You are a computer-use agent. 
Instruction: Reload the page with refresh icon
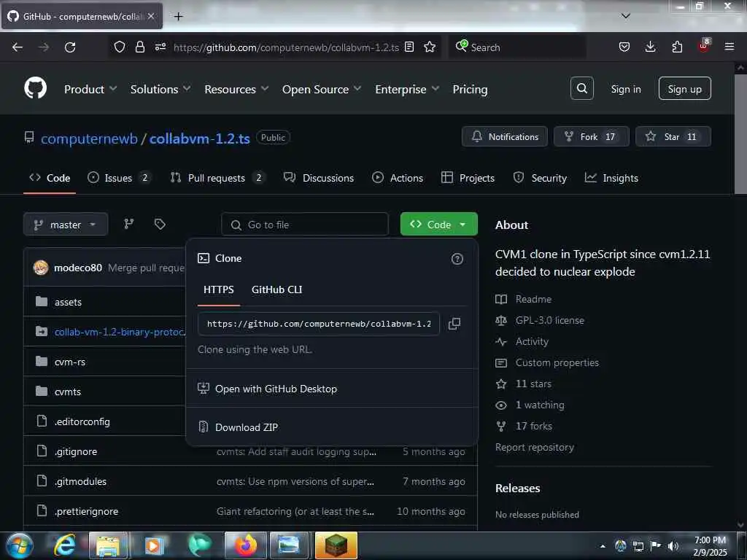coord(70,47)
